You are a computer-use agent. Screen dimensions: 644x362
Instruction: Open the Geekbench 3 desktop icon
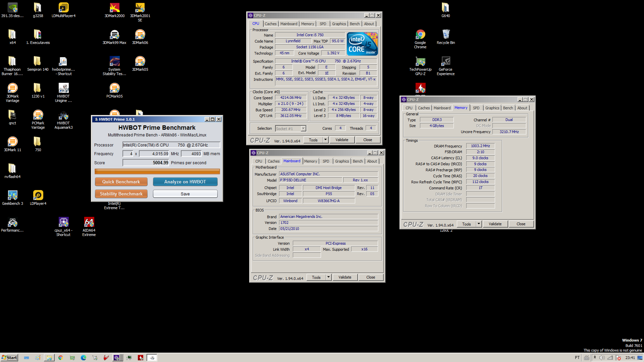[x=12, y=198]
